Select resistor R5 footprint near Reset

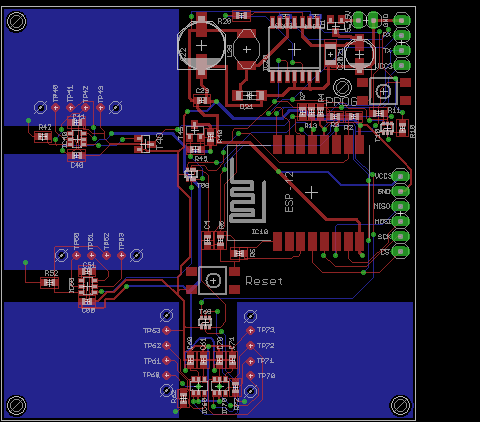click(239, 254)
